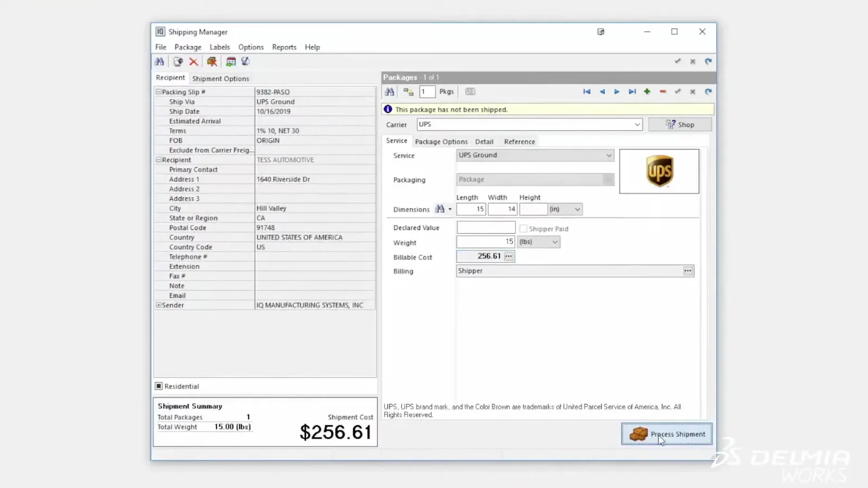Open the Service dropdown showing UPS Ground
The image size is (868, 488).
coord(609,155)
